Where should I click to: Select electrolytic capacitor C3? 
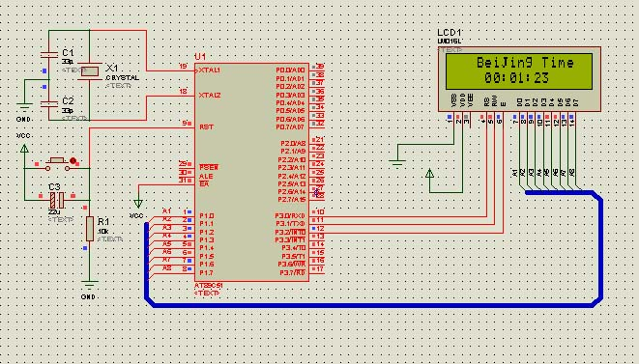[57, 200]
